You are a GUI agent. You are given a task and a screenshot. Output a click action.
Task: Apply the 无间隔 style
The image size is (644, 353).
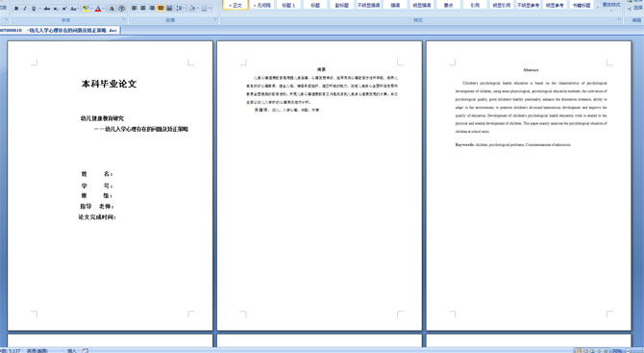coord(262,5)
